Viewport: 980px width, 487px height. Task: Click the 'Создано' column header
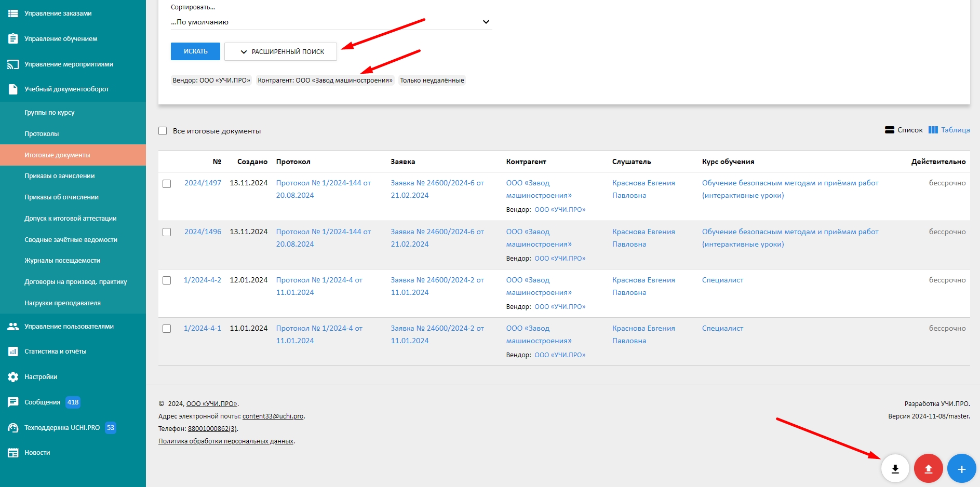[252, 162]
